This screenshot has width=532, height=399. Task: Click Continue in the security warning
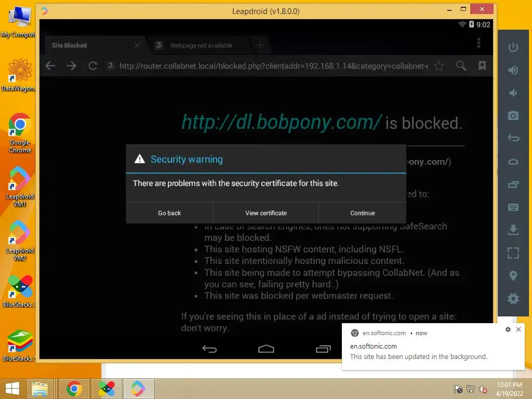tap(362, 213)
